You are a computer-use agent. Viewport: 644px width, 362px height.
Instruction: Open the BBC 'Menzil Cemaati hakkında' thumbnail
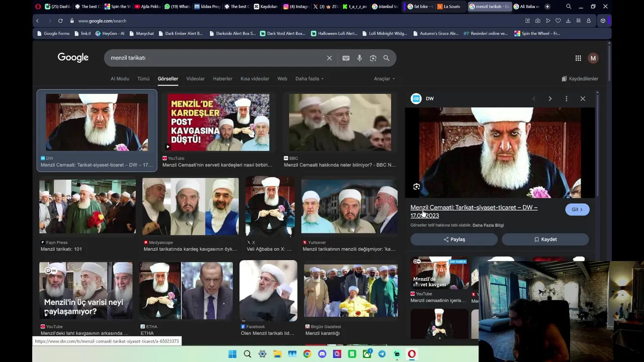[340, 122]
